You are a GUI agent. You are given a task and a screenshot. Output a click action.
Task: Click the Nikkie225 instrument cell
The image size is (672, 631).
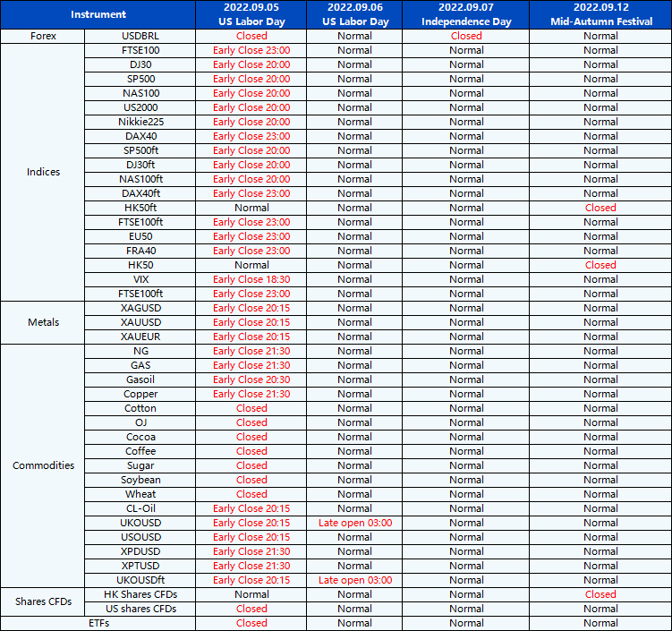[140, 122]
